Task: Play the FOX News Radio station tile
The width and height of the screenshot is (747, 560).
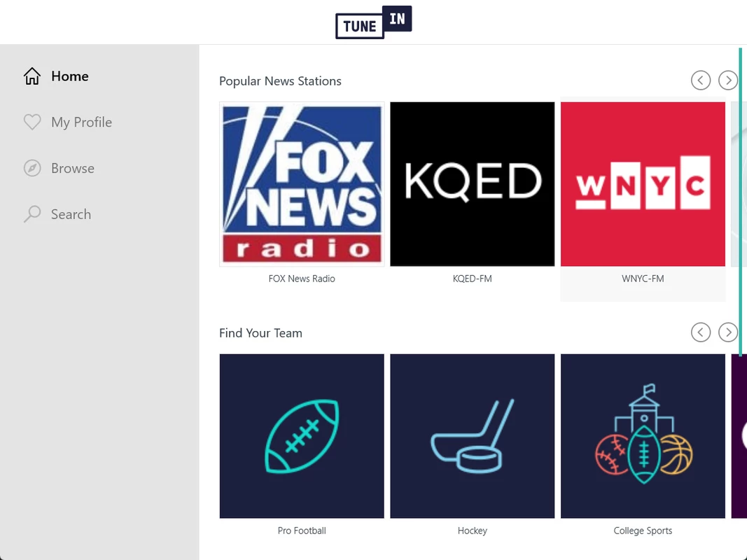Action: coord(302,184)
